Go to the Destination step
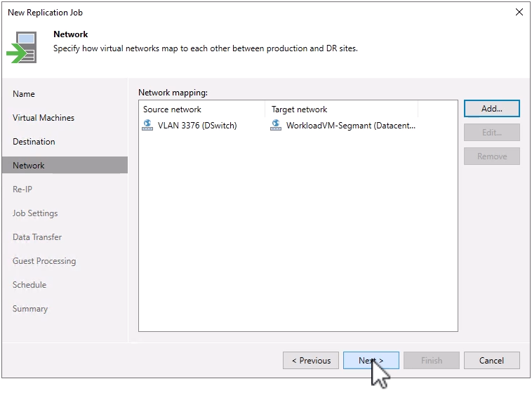 [34, 142]
